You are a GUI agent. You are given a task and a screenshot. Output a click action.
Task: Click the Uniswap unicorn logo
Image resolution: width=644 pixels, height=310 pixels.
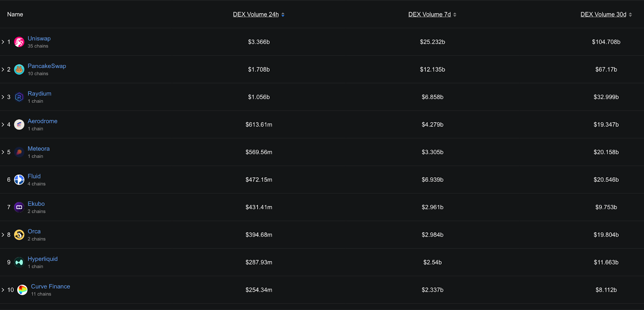(x=19, y=42)
